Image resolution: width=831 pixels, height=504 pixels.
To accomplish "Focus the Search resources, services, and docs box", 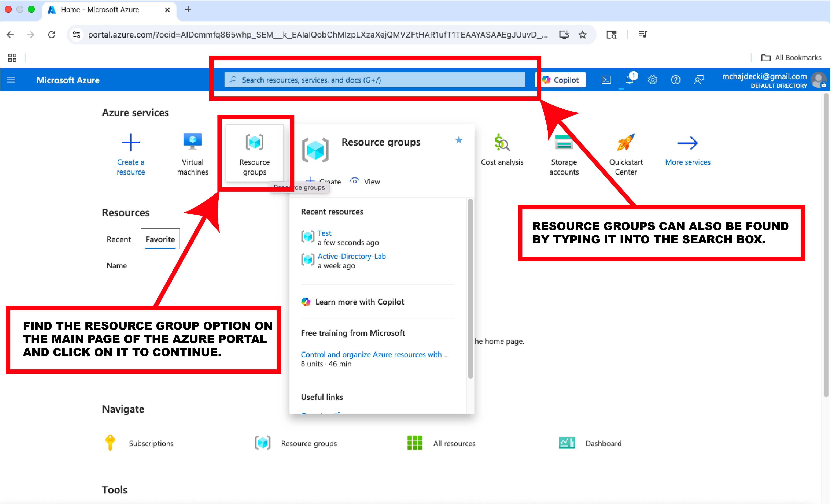I will (375, 80).
